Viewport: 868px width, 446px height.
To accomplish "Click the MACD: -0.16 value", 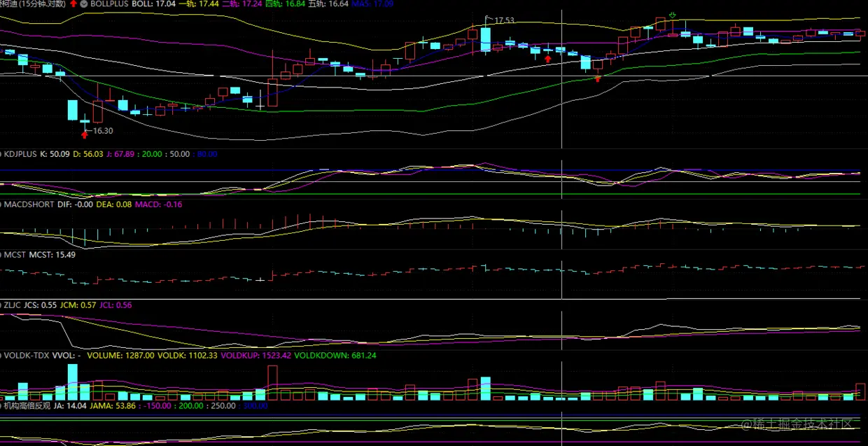I will [x=158, y=204].
